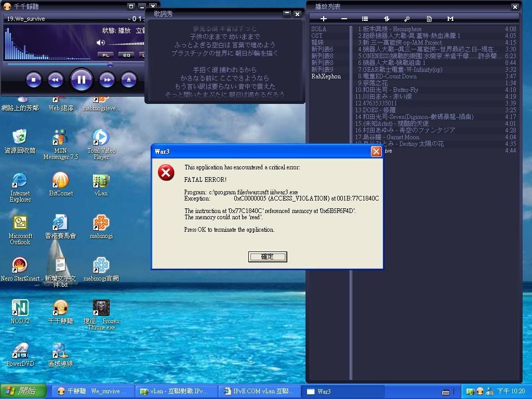
Task: Stop playback with the stop button
Action: [x=34, y=79]
